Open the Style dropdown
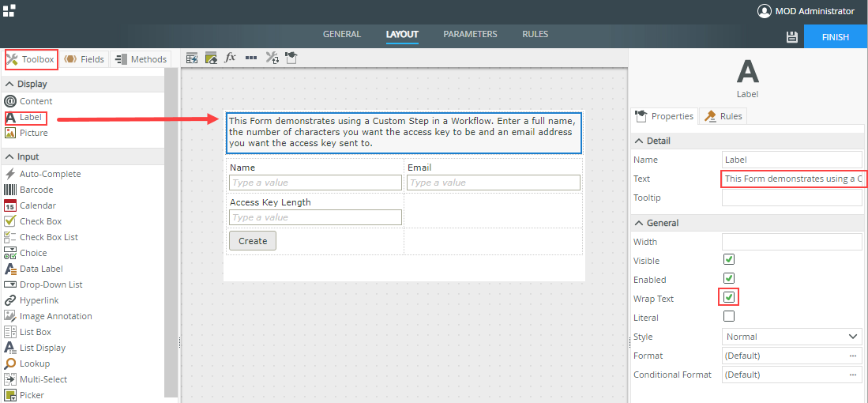The width and height of the screenshot is (868, 403). (791, 337)
